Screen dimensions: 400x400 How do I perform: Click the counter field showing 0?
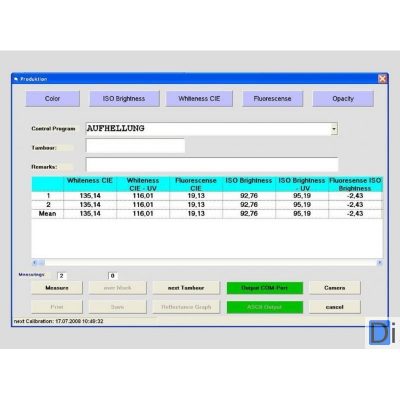pyautogui.click(x=113, y=276)
